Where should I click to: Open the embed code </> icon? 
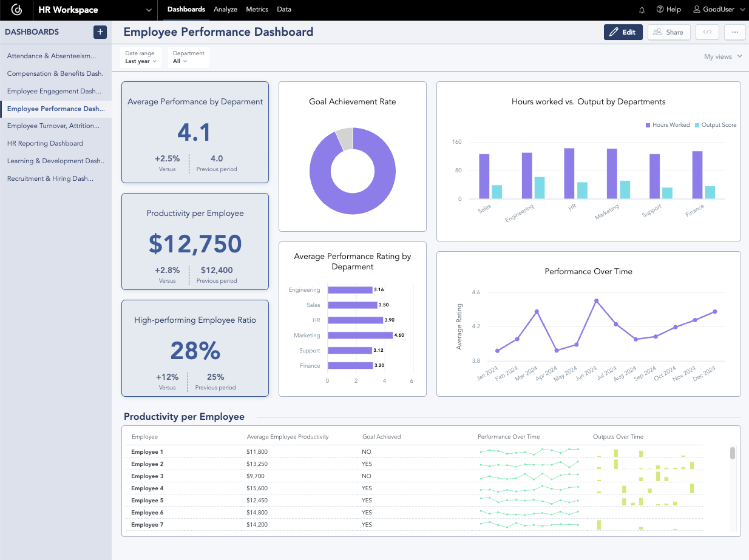707,32
